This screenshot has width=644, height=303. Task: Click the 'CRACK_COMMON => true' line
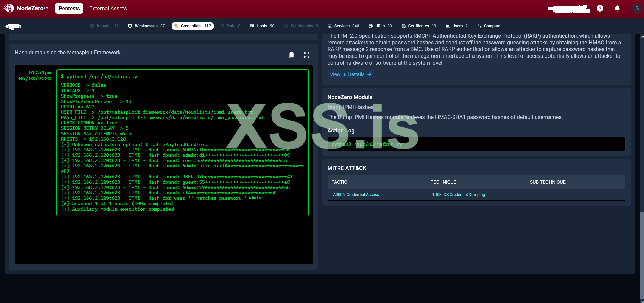click(x=89, y=123)
